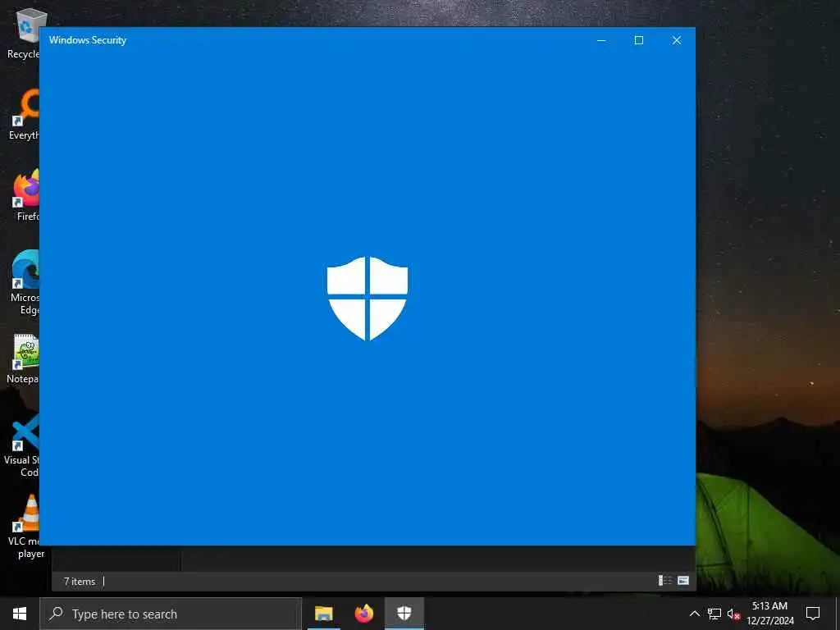Select the Visual Studio Code shortcut
This screenshot has height=630, width=840.
pyautogui.click(x=21, y=445)
